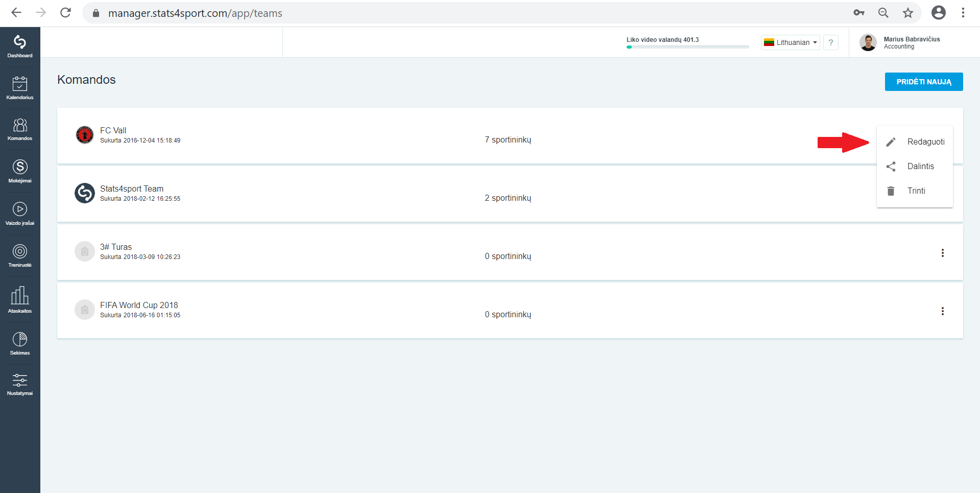Open Mokėjimai payments section
Viewport: 980px width, 493px height.
click(20, 171)
